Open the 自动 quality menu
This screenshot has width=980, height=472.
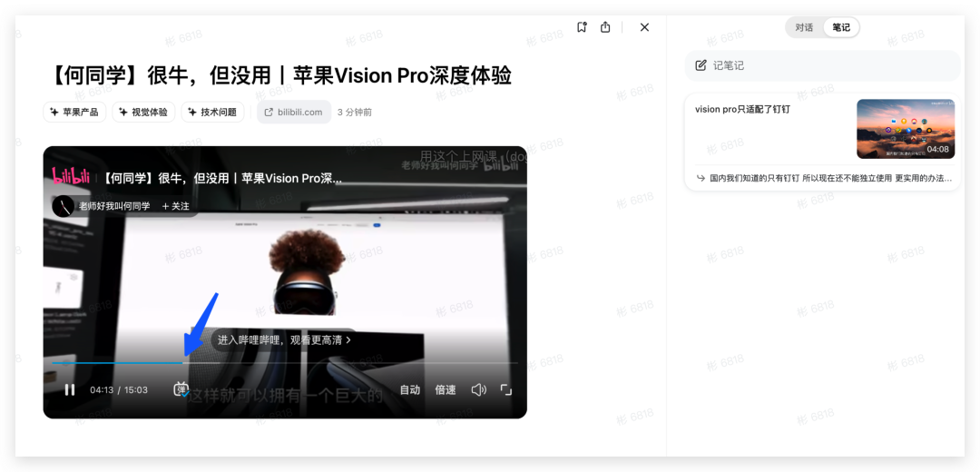tap(409, 389)
